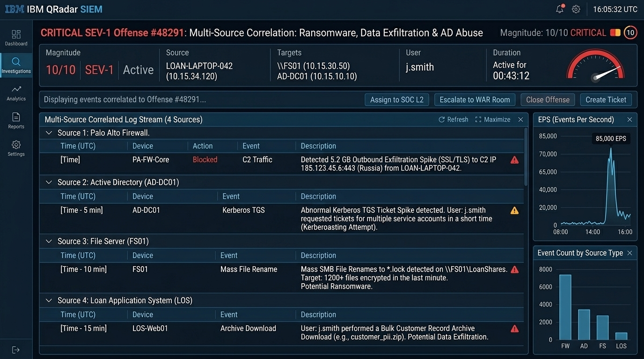Click the SEV-1 severity label in summary
This screenshot has width=644, height=359.
point(99,70)
